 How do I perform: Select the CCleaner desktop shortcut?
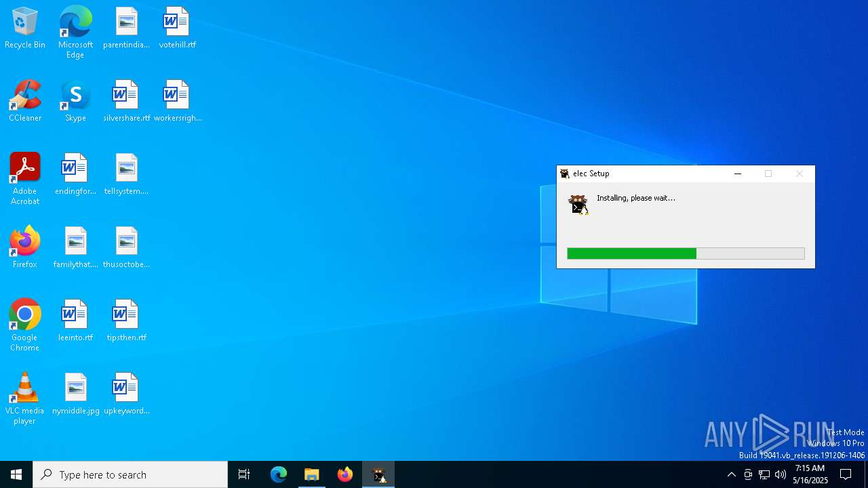pos(25,102)
